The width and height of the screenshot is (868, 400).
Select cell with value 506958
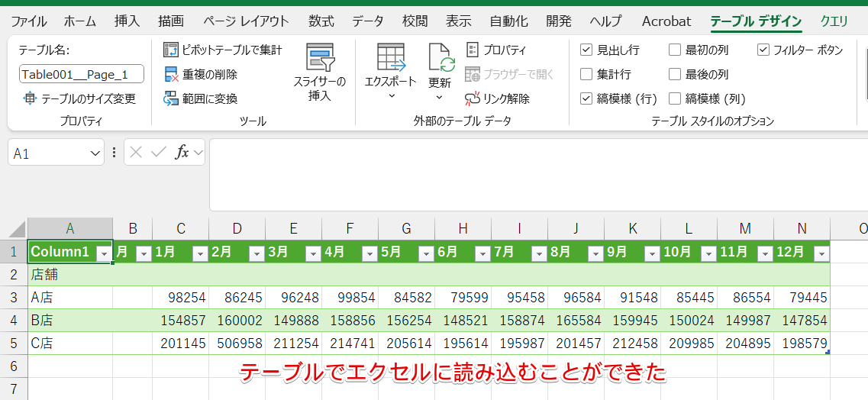[x=237, y=343]
